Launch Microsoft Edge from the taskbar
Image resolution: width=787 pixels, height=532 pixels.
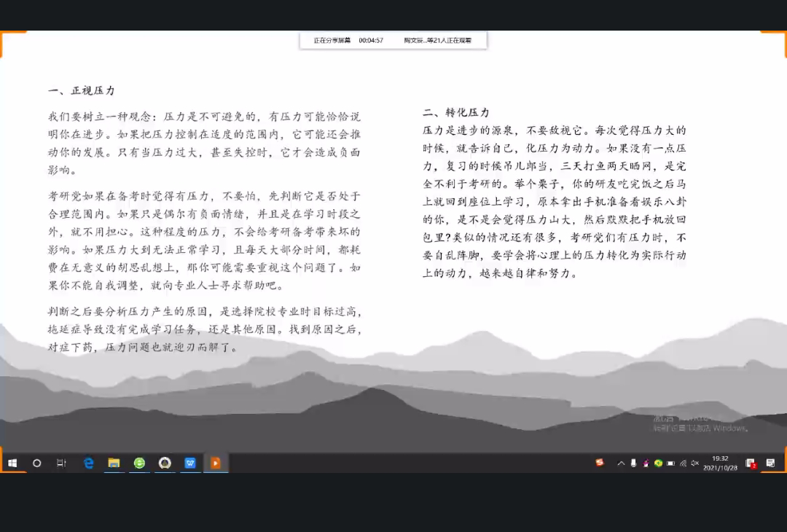pyautogui.click(x=89, y=463)
